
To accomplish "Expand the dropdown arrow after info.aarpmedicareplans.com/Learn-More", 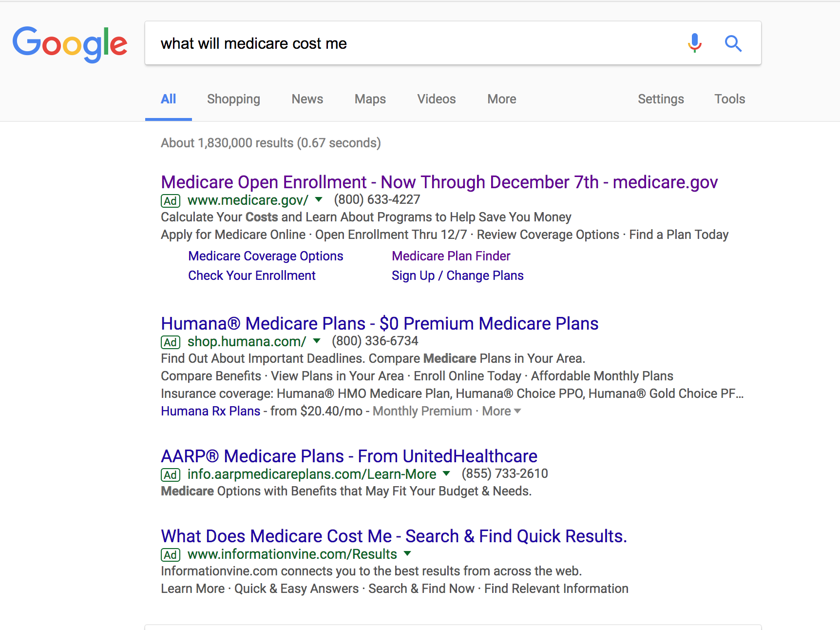I will pos(446,473).
